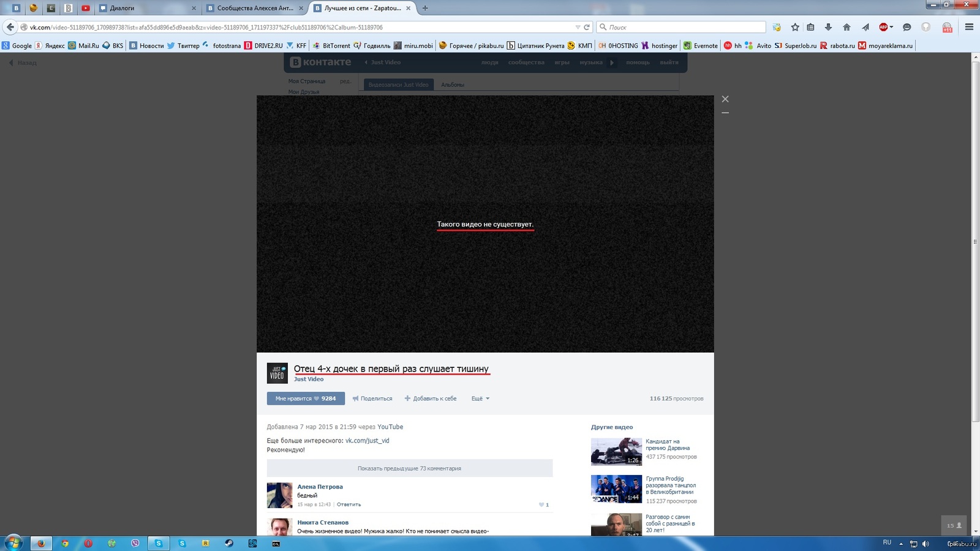980x551 pixels.
Task: Reload the page with the refresh icon
Action: tap(587, 27)
